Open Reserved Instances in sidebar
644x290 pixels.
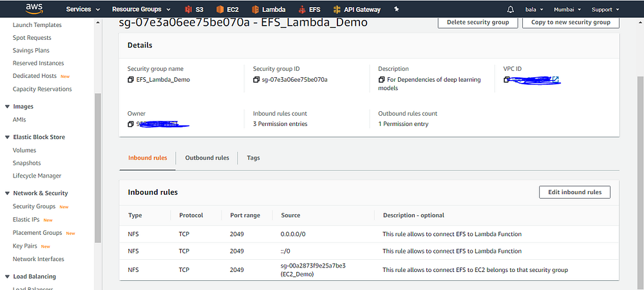click(38, 63)
